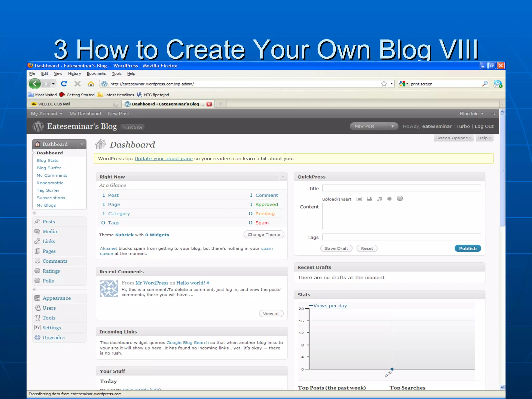Add audio via the music note icon
Viewport: 532px width, 399px height.
click(x=380, y=199)
